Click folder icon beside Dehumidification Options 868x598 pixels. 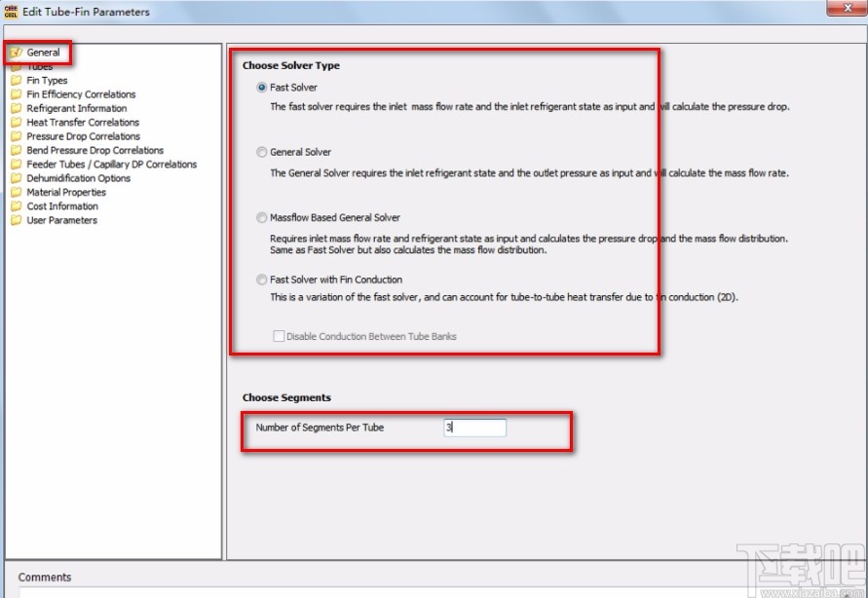click(17, 178)
